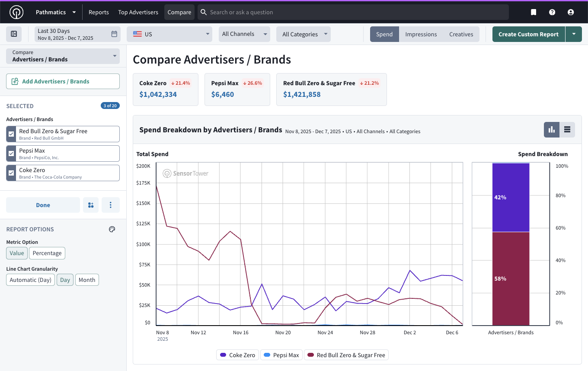Screen dimensions: 588x371
Task: Click the Spend Breakdown chart heading
Action: coord(543,154)
